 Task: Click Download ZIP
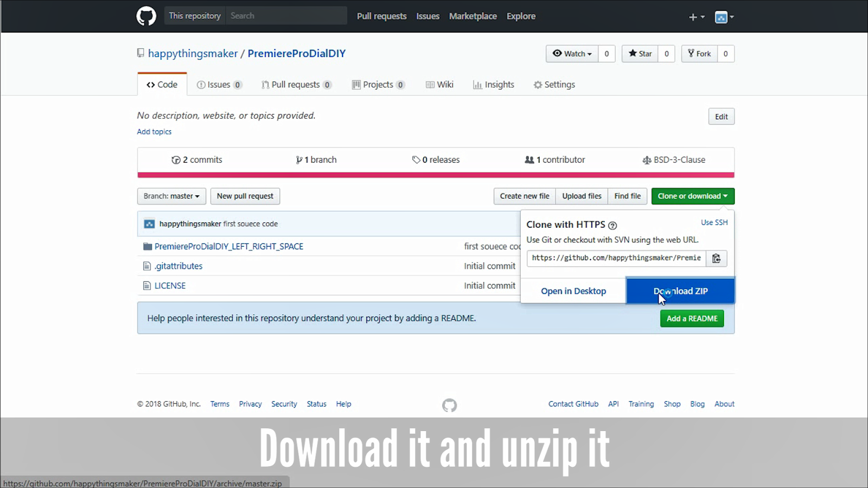pyautogui.click(x=680, y=291)
